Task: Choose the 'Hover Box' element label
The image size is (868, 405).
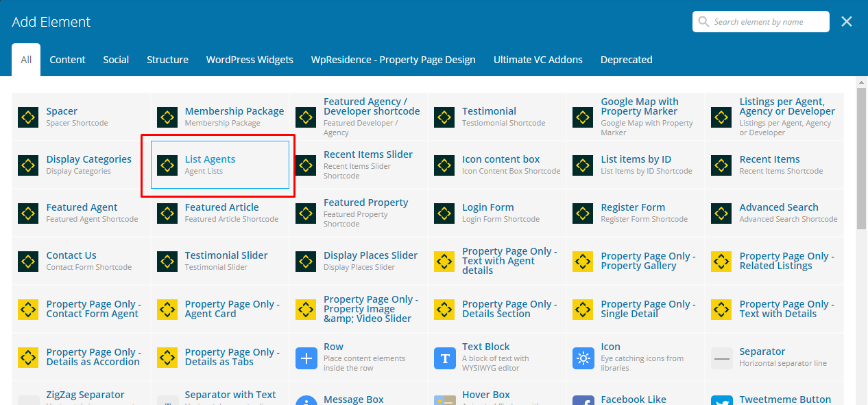Action: [x=486, y=395]
